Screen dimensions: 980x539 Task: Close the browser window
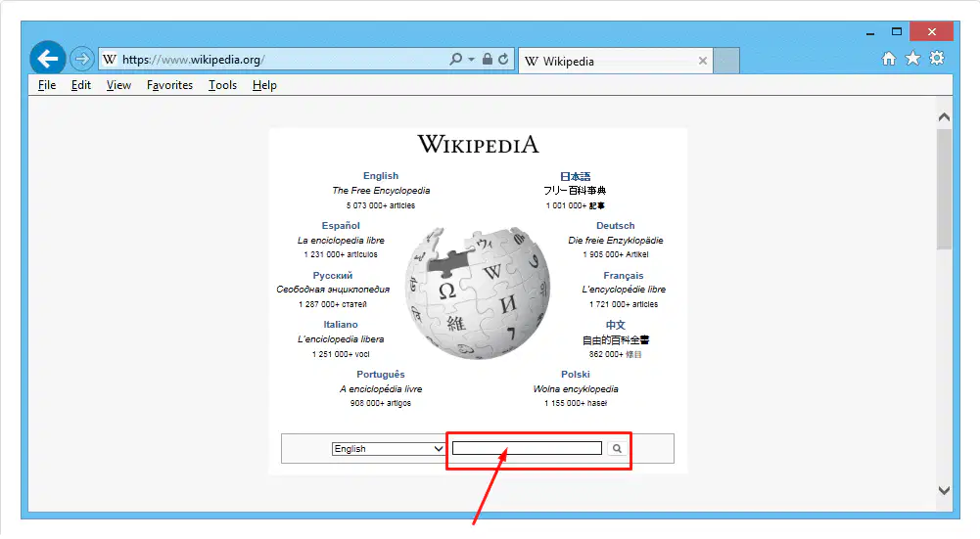coord(931,32)
